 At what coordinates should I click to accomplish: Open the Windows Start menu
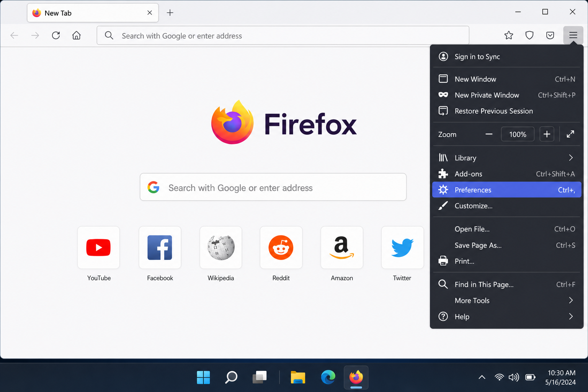tap(203, 377)
